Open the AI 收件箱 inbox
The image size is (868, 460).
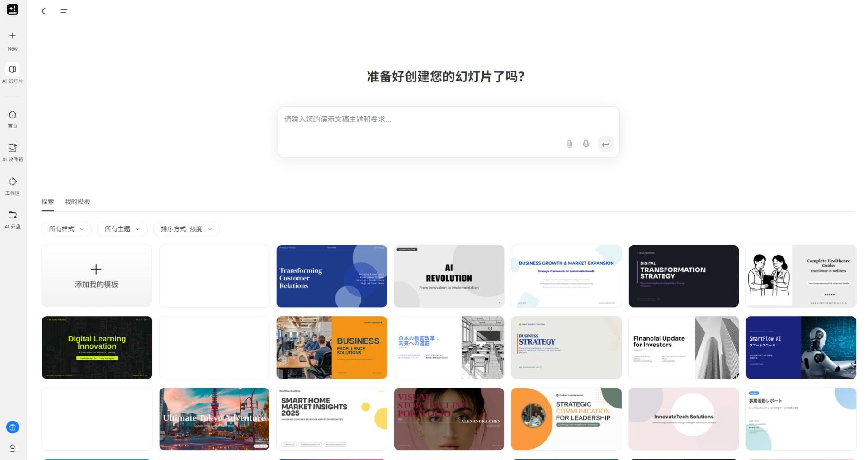pos(13,148)
